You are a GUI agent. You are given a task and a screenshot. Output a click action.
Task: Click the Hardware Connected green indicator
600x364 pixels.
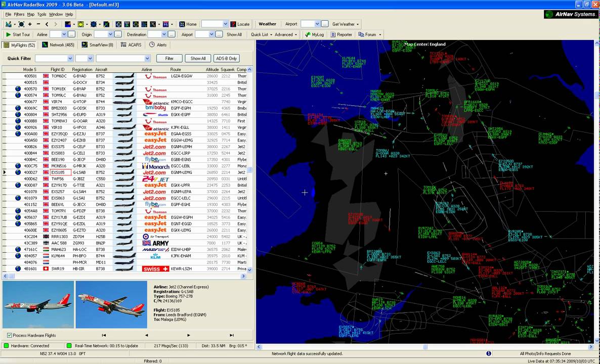(x=6, y=346)
